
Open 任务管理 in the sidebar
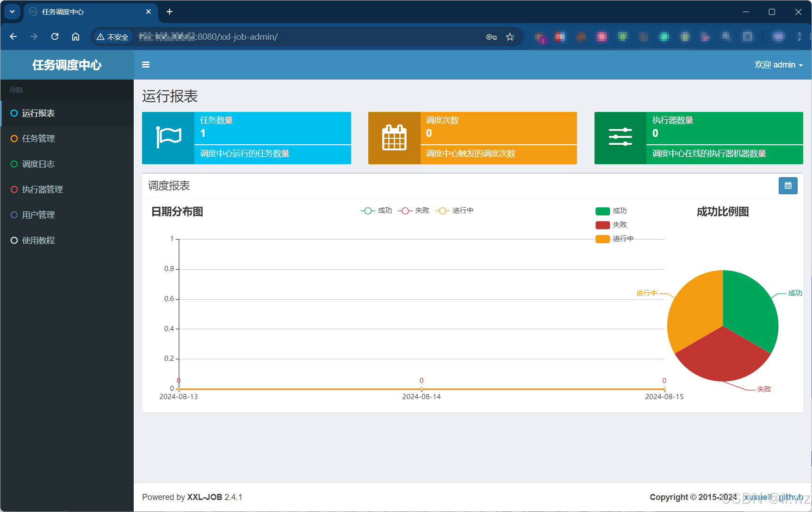click(x=38, y=139)
